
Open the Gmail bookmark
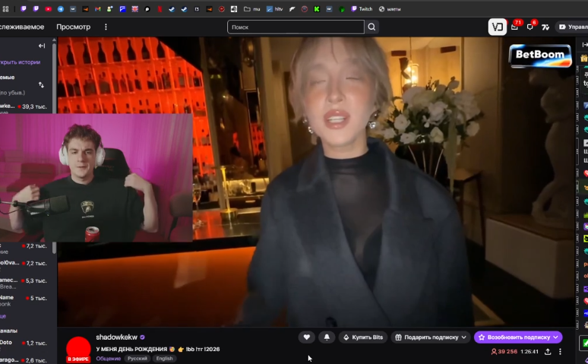pyautogui.click(x=97, y=9)
